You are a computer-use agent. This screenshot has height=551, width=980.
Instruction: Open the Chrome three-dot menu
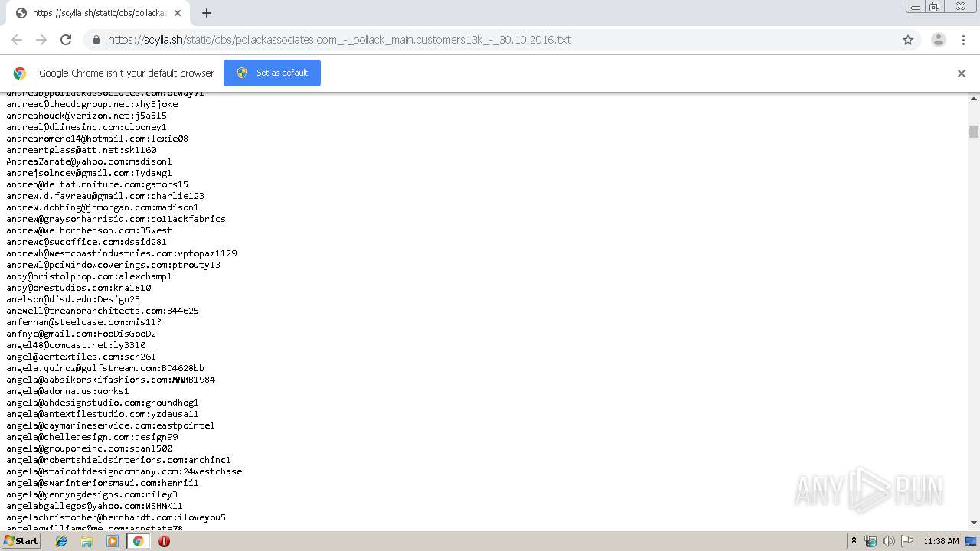click(963, 40)
